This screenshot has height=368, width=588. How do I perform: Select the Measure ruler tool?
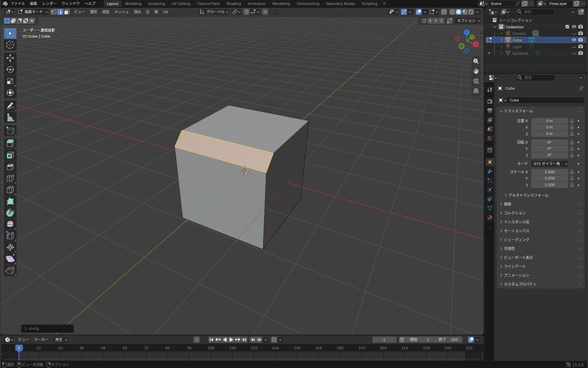pyautogui.click(x=10, y=118)
